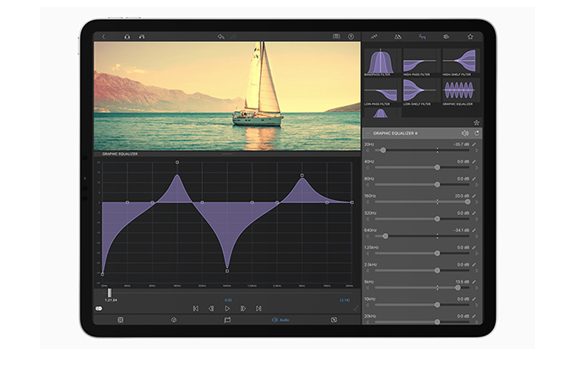Select the 160Hz peak node on EQ graph
Viewport: 580px width, 373px height.
pos(177,162)
